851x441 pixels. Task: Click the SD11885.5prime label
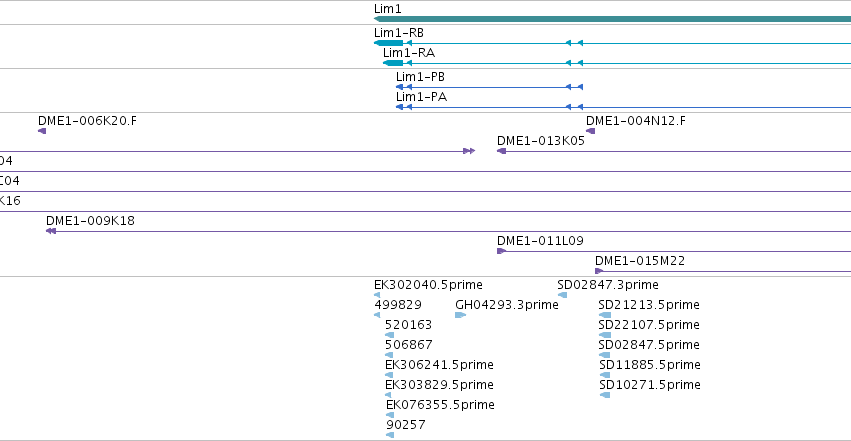click(650, 365)
